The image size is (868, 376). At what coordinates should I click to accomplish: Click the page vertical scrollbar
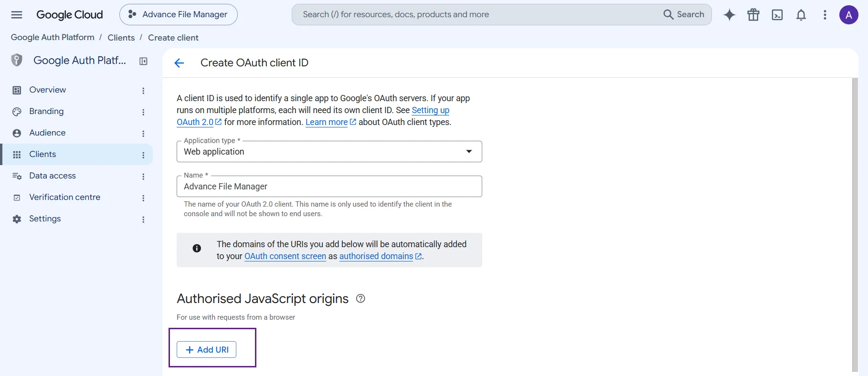[x=855, y=224]
